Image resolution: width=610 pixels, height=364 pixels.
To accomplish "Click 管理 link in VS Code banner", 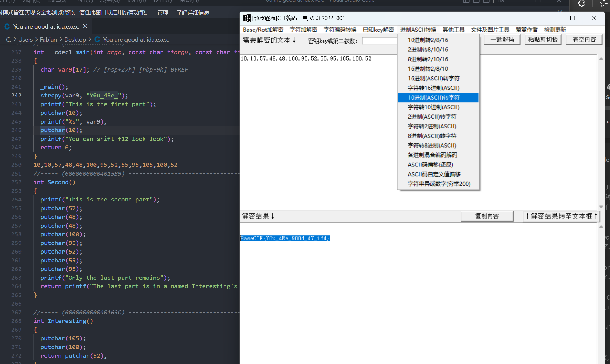I will pos(163,12).
